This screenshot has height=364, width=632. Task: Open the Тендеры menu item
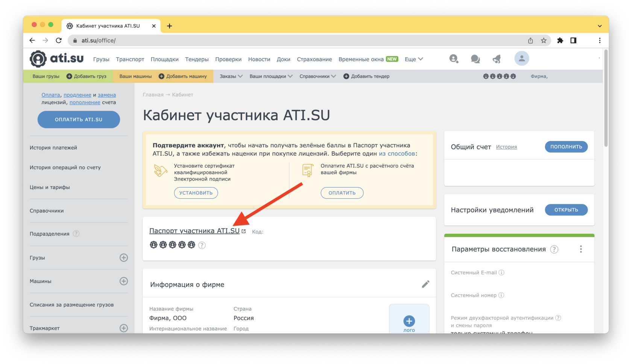pos(197,59)
